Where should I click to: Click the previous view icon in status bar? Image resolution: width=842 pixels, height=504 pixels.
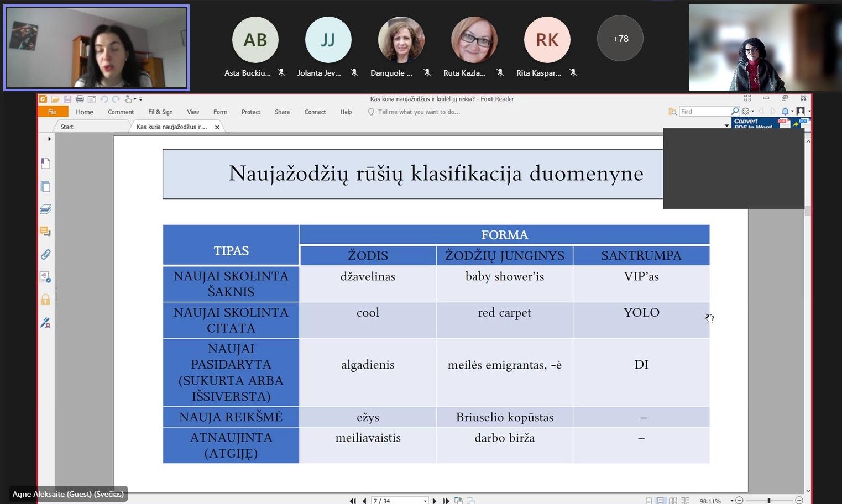pyautogui.click(x=458, y=501)
